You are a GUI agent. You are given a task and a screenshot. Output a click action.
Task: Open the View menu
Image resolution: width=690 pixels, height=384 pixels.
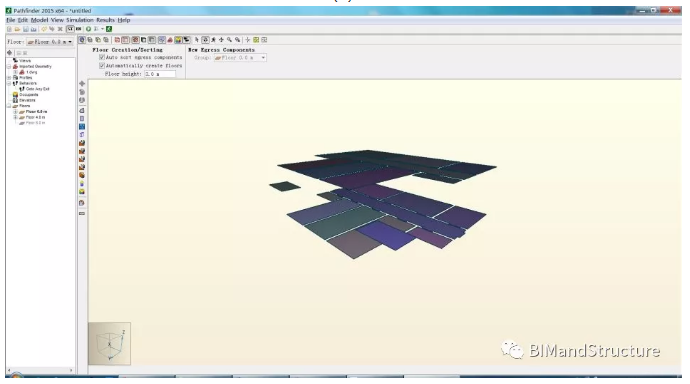click(57, 20)
